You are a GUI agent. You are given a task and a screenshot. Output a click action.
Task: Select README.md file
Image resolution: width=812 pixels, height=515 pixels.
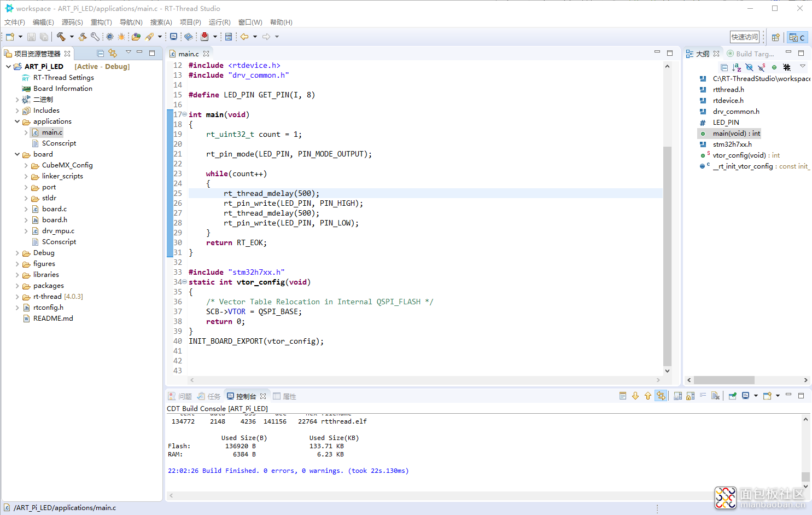[x=53, y=318]
